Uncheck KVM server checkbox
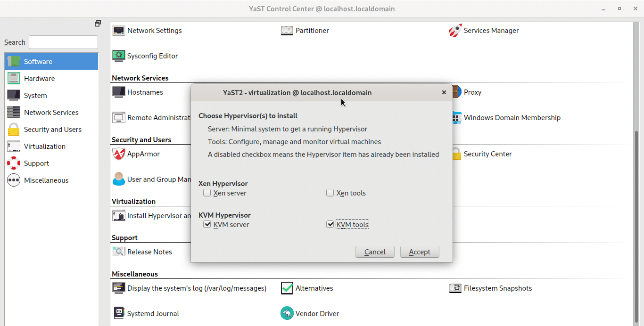The height and width of the screenshot is (326, 644). click(x=207, y=225)
